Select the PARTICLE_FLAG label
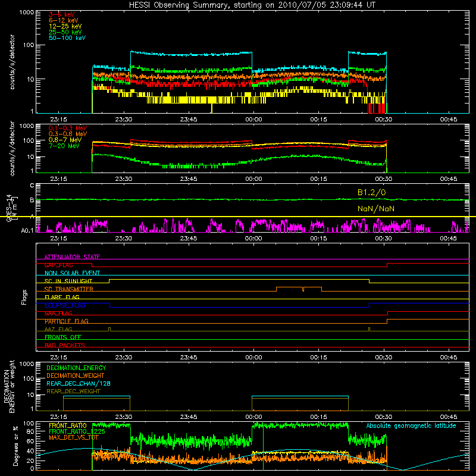 pyautogui.click(x=67, y=321)
